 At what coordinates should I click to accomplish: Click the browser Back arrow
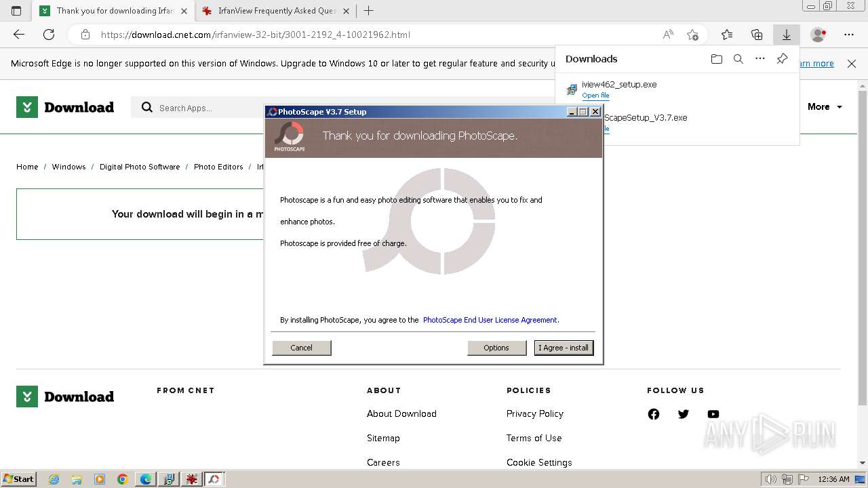tap(19, 35)
